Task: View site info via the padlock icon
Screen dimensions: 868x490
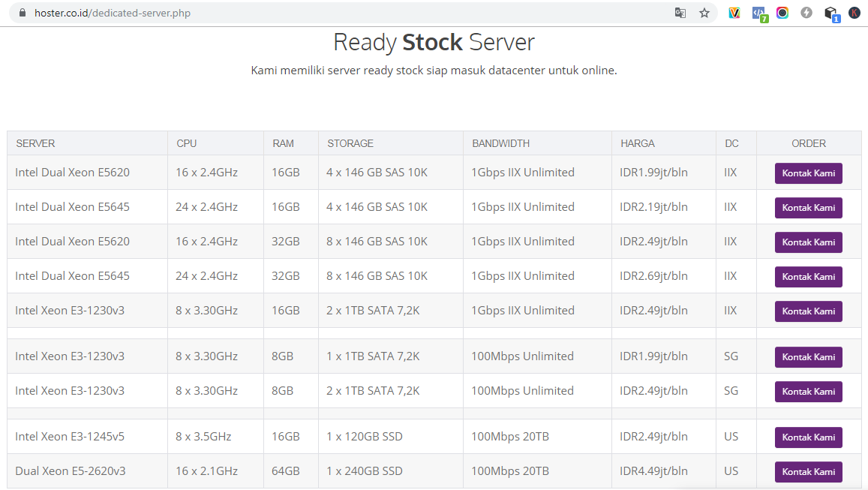Action: (22, 13)
